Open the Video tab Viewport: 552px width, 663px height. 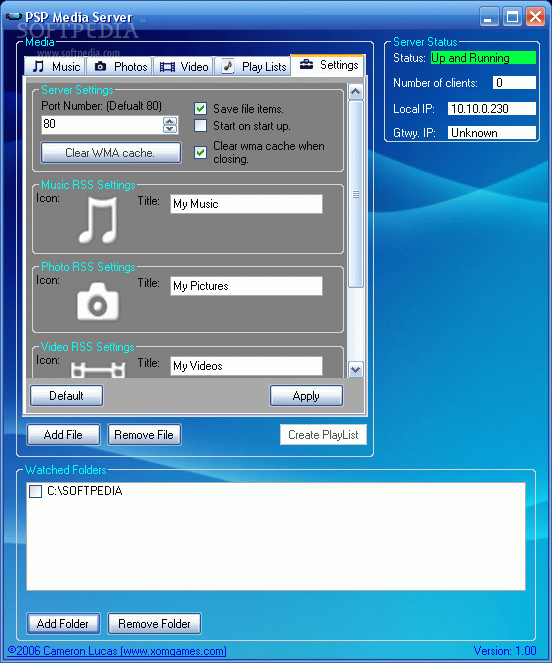[184, 67]
